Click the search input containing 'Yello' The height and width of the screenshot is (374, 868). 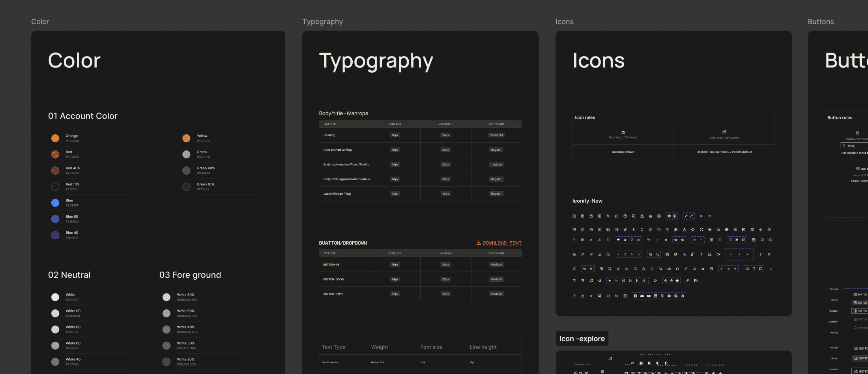coord(854,146)
